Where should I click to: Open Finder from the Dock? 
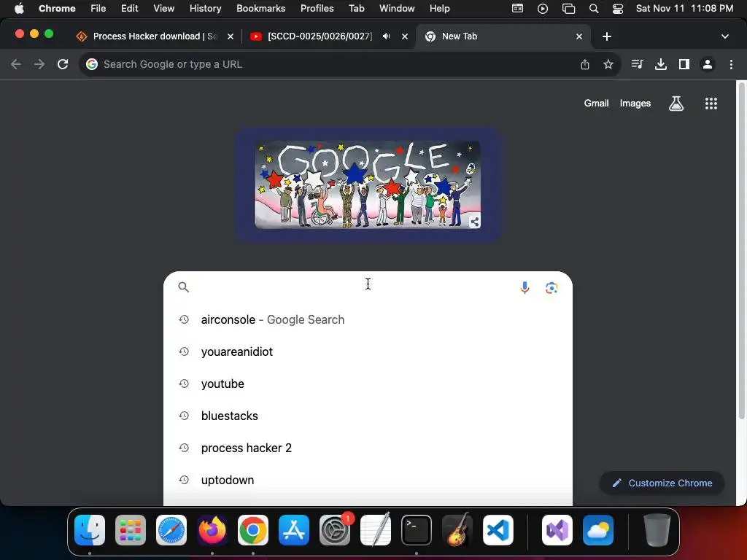click(x=90, y=530)
